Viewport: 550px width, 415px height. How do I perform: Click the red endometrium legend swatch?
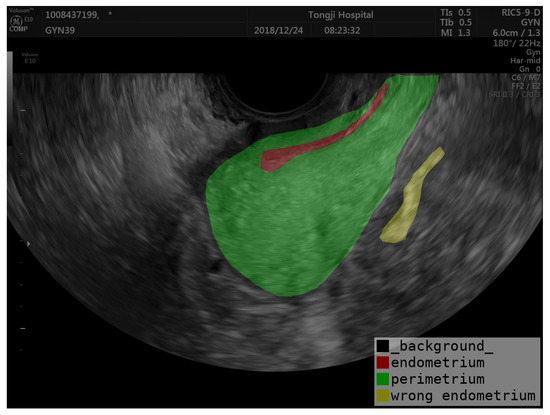click(383, 362)
